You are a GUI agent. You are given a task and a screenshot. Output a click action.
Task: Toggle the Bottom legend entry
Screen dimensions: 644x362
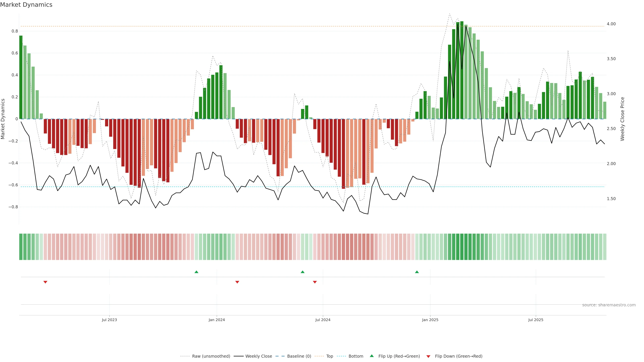pos(356,356)
